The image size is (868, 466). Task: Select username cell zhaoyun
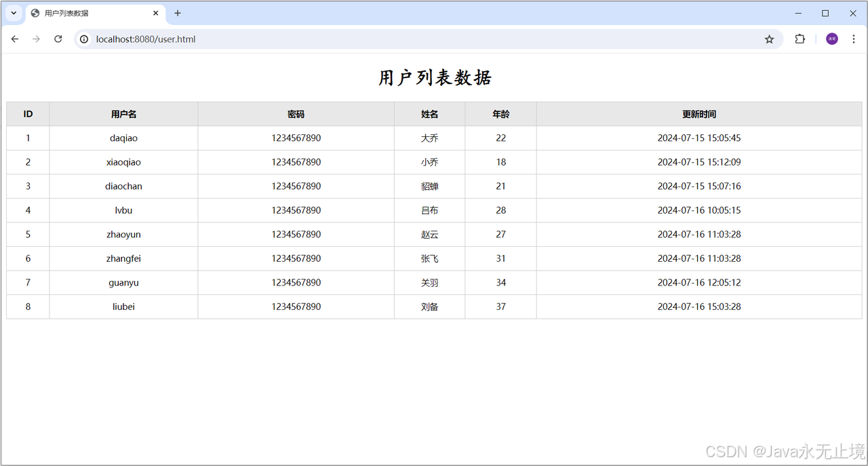pos(123,235)
